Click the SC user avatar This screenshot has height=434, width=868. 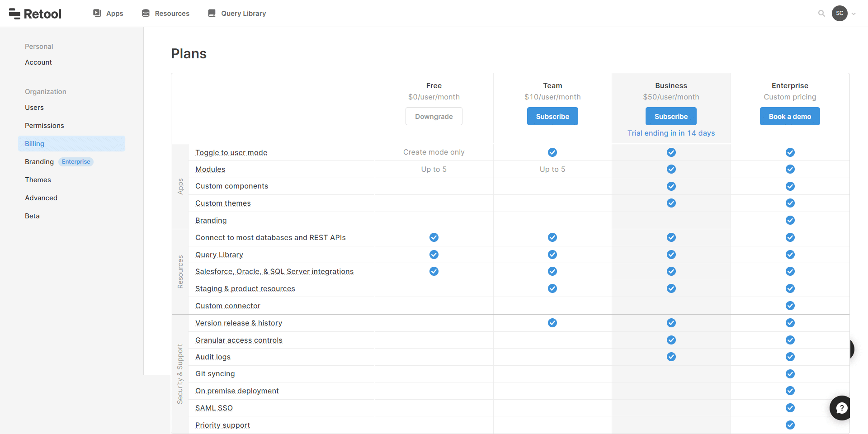pos(840,13)
